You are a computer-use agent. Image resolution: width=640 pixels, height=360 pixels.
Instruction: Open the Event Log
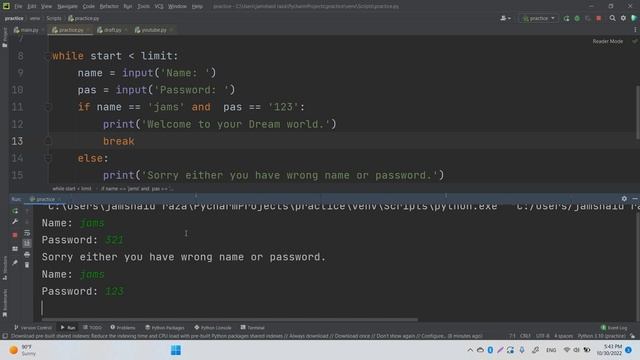coord(614,328)
